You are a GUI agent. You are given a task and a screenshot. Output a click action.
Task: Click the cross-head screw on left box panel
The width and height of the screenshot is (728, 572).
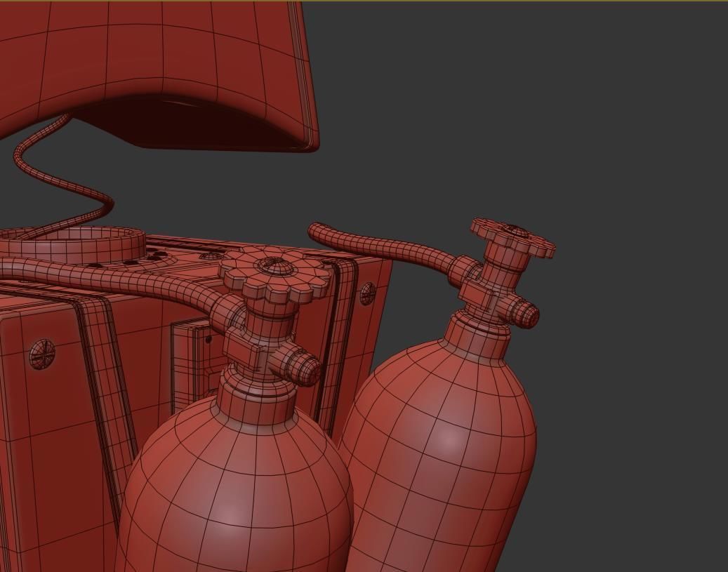42,354
